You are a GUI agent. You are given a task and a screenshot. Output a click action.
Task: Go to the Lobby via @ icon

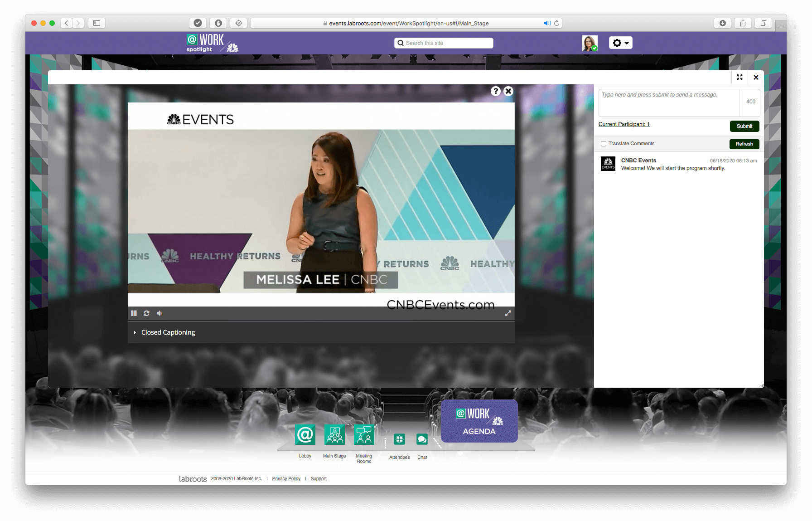click(305, 435)
